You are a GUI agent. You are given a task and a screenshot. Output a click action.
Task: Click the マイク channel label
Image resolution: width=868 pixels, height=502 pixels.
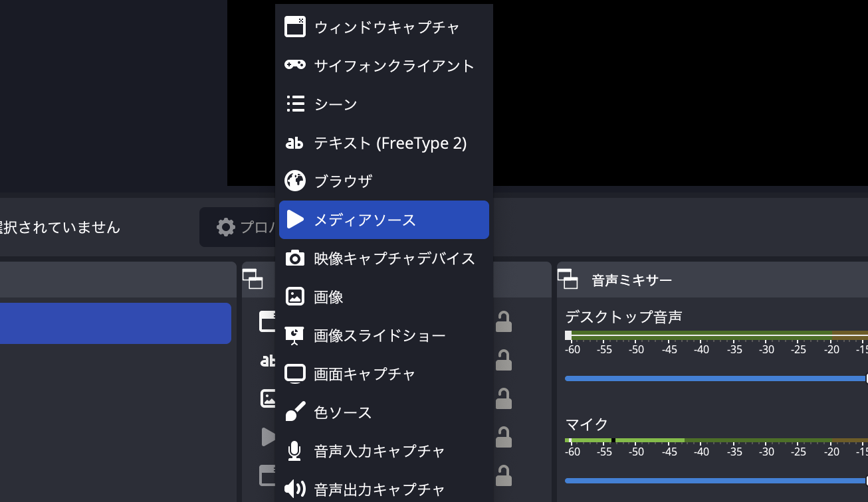tap(587, 424)
